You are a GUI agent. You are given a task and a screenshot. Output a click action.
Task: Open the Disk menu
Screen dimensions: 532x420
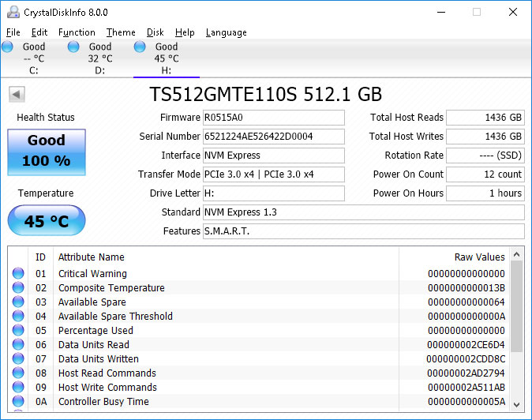pos(155,32)
